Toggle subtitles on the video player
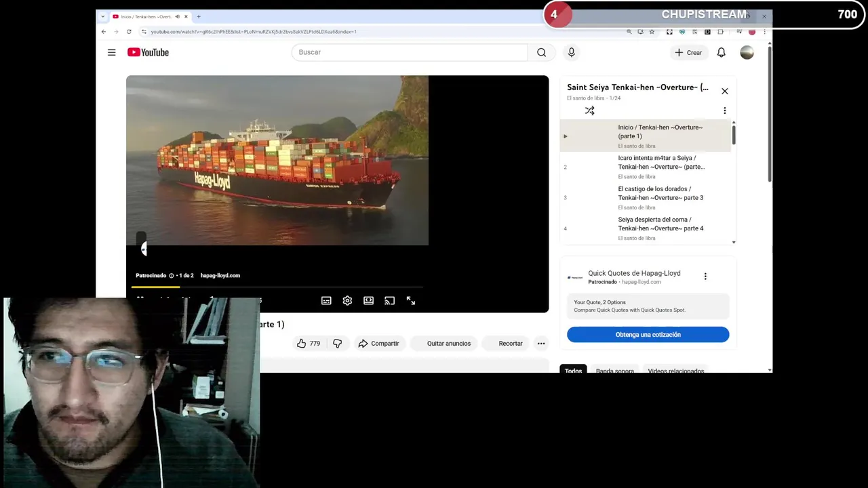The image size is (868, 488). point(326,300)
